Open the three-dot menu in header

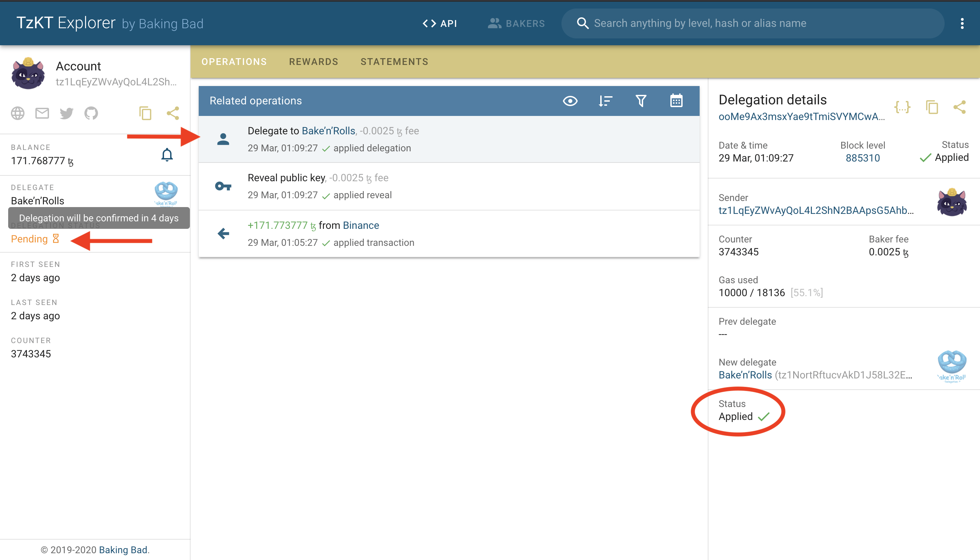coord(962,23)
